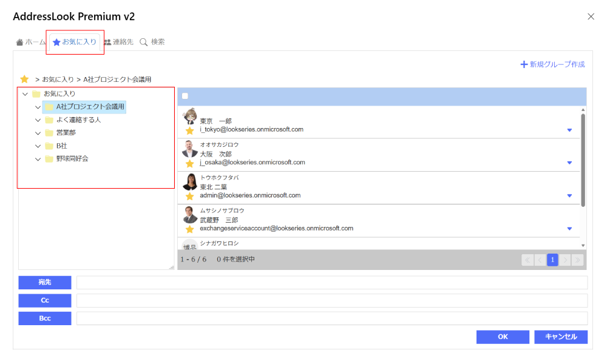Click the favorite star beside 大阪 次郎
The height and width of the screenshot is (364, 607).
(189, 163)
